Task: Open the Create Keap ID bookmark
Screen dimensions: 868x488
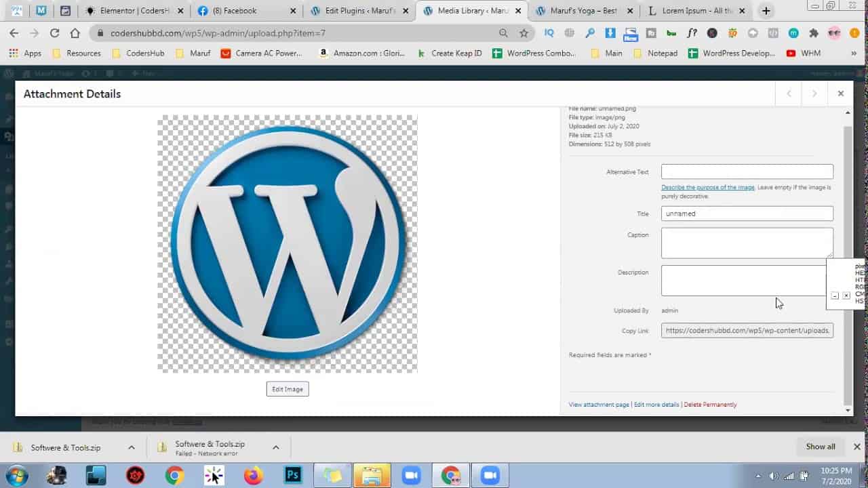Action: [x=450, y=53]
